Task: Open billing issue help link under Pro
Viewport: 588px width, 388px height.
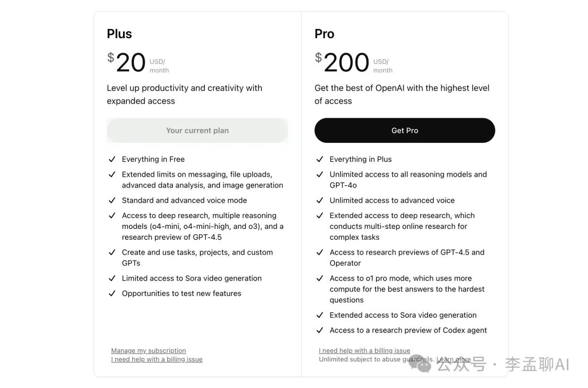Action: click(x=364, y=351)
